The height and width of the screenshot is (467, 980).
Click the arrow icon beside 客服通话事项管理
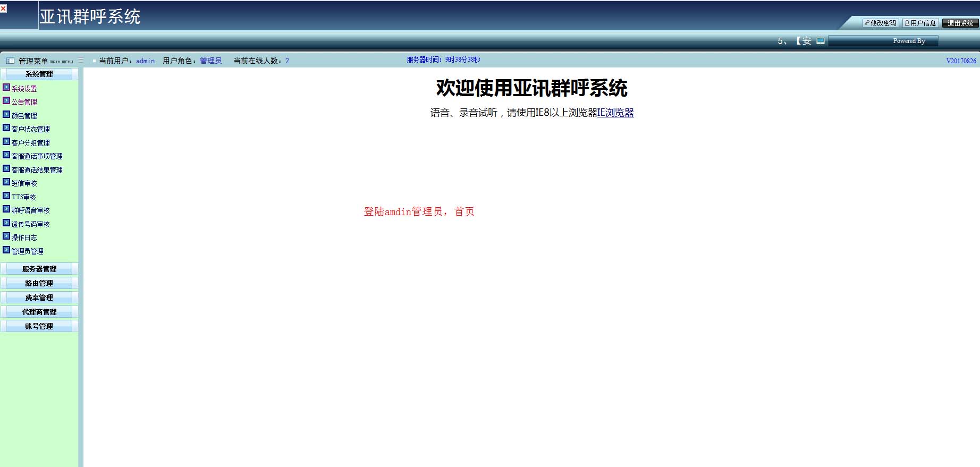pos(6,155)
